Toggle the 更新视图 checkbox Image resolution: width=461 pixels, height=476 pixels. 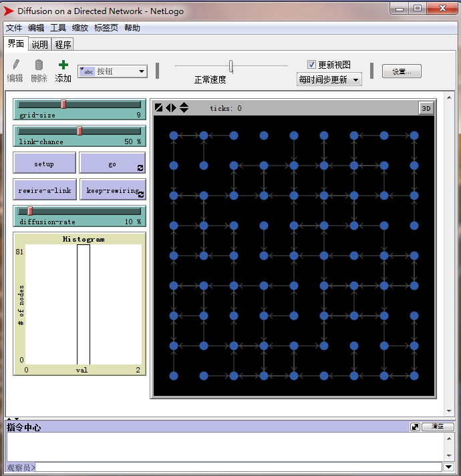pos(311,64)
